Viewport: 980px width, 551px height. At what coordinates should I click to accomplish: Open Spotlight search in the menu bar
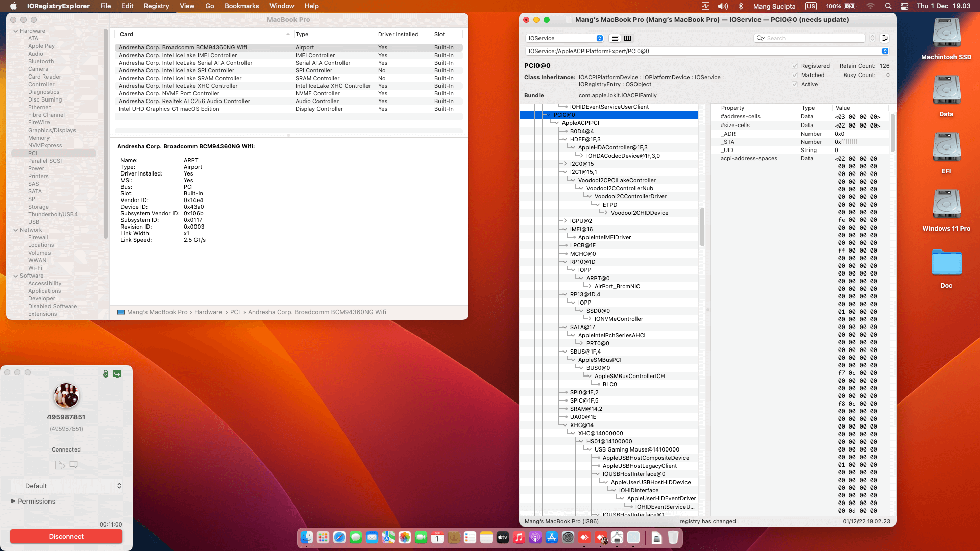888,6
